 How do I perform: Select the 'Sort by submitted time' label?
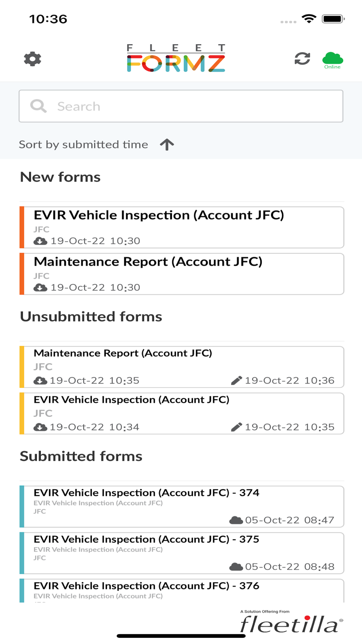pos(83,145)
